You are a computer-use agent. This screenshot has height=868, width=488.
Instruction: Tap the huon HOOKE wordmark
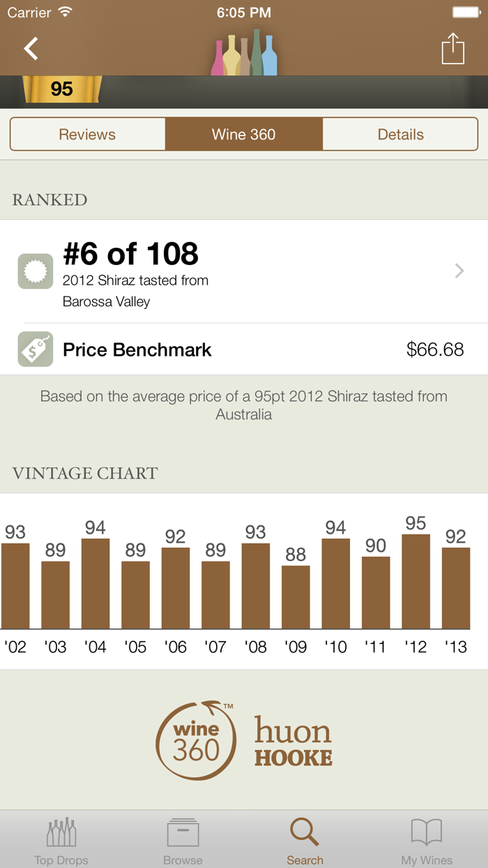coord(293,740)
